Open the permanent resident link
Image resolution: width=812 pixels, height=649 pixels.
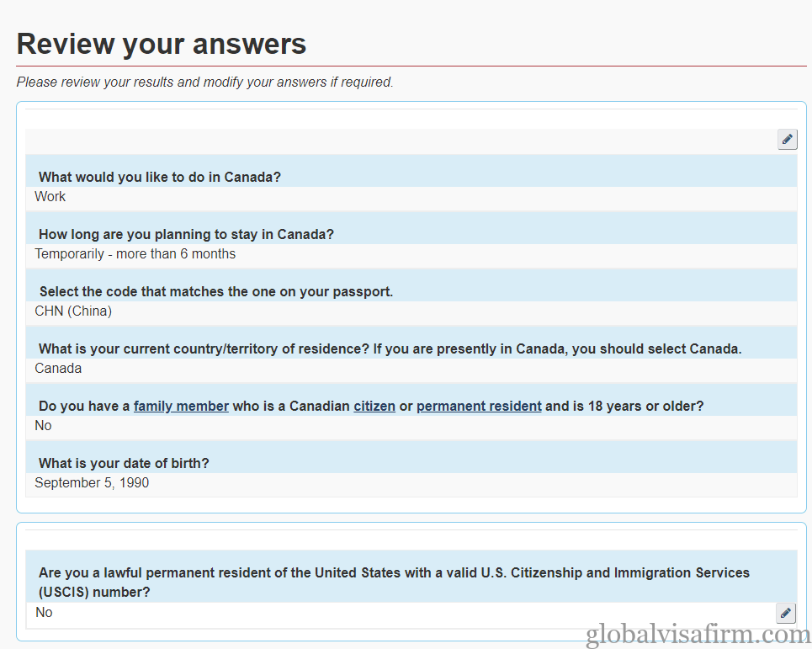(479, 406)
